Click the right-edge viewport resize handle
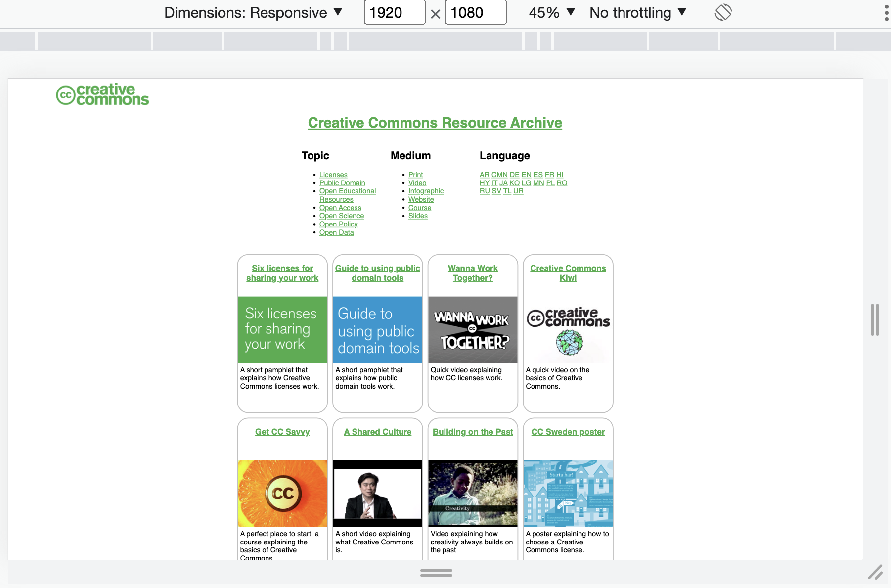891x588 pixels. click(875, 319)
